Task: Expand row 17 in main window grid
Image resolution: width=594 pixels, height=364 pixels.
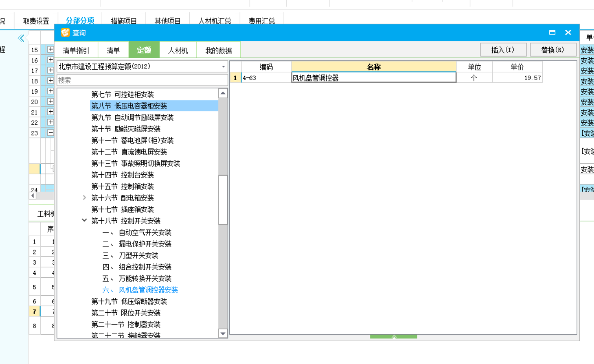Action: [x=50, y=70]
